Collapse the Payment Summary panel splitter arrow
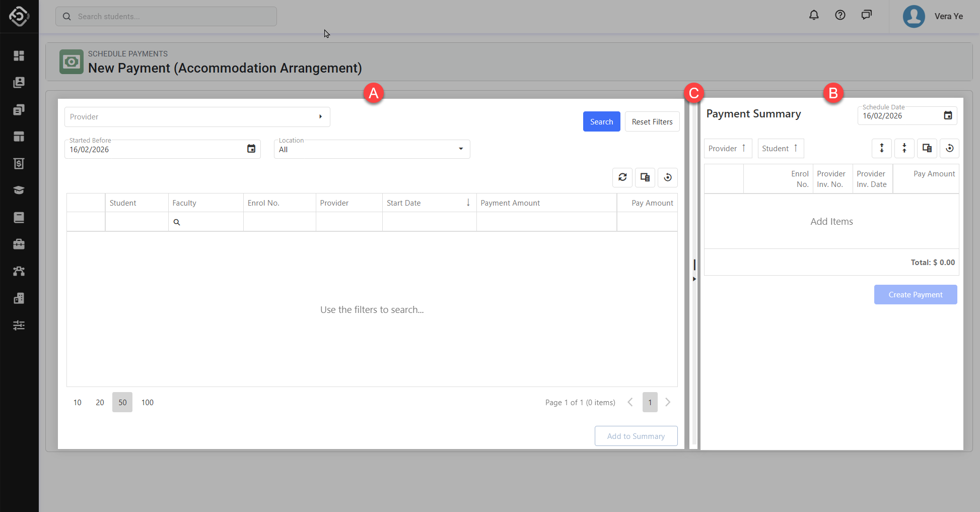 694,279
